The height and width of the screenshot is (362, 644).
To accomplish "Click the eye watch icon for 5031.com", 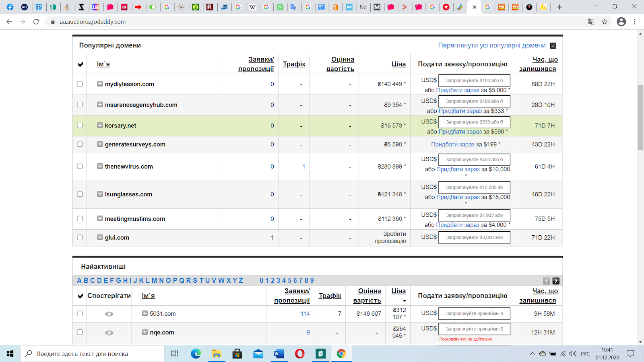I will pyautogui.click(x=109, y=314).
